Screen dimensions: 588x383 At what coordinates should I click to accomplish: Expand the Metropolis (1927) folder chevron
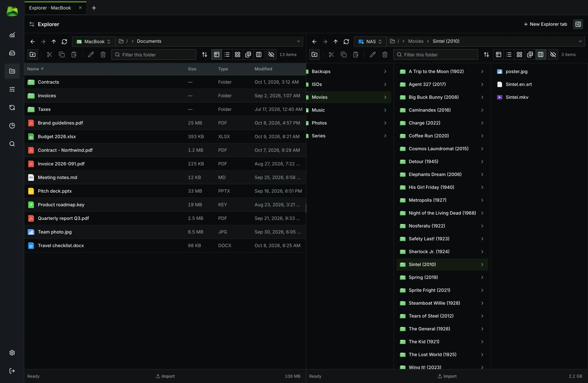(x=482, y=200)
